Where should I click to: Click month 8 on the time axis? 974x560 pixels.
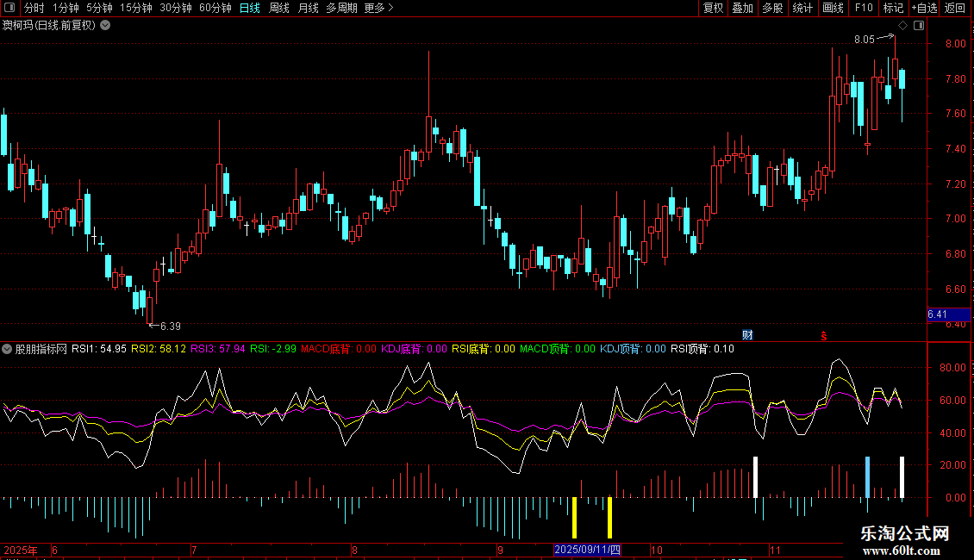click(x=354, y=550)
